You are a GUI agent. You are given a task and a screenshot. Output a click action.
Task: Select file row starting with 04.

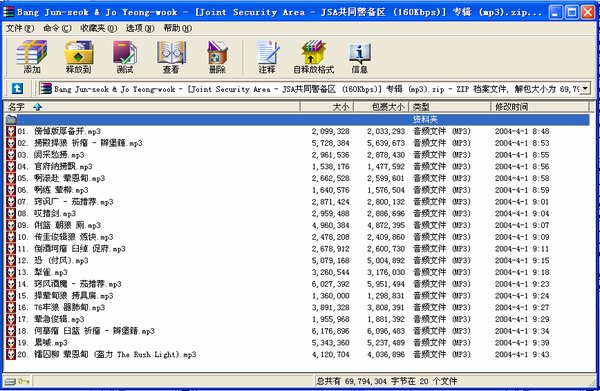pos(297,166)
